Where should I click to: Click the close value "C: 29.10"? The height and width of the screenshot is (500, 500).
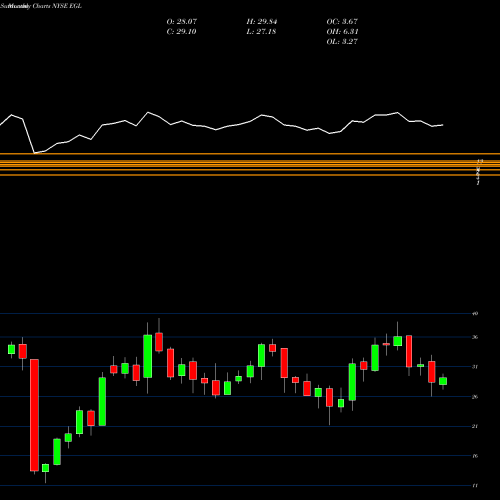point(181,32)
